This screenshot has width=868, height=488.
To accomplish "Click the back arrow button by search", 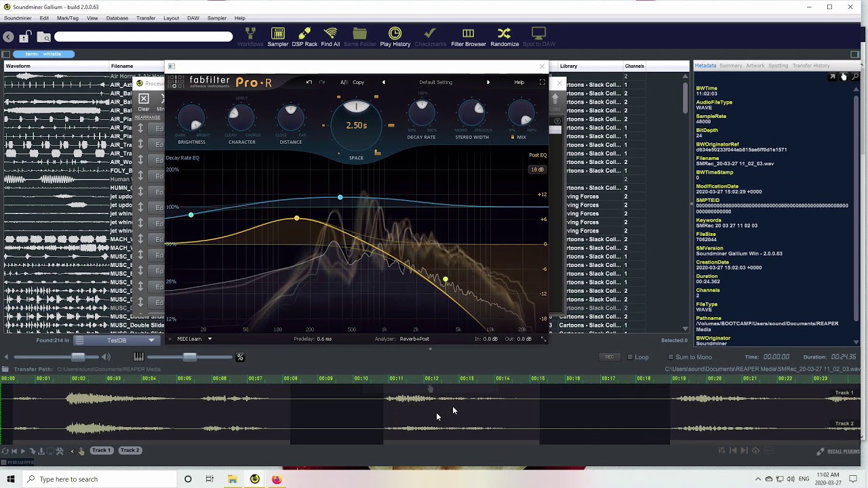I will (8, 37).
